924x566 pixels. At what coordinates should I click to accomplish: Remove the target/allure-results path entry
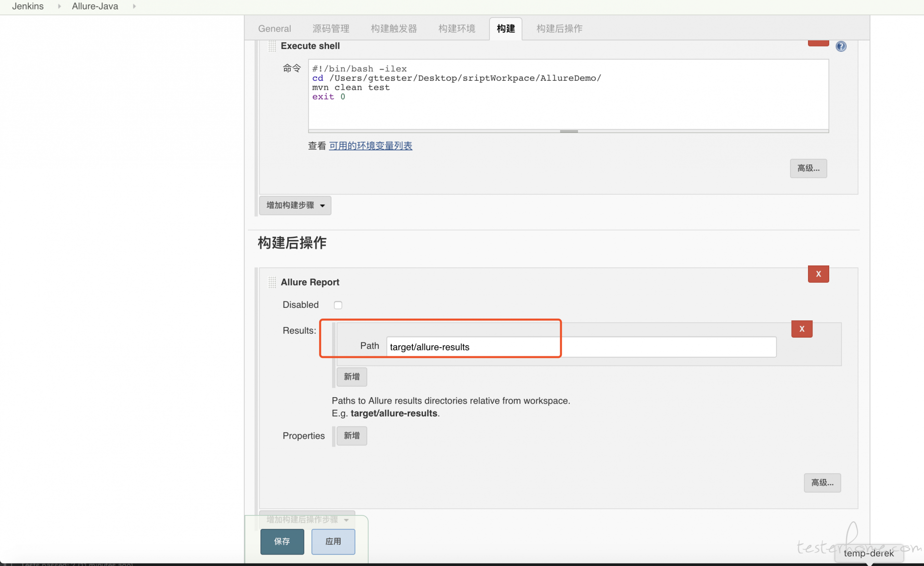(802, 329)
